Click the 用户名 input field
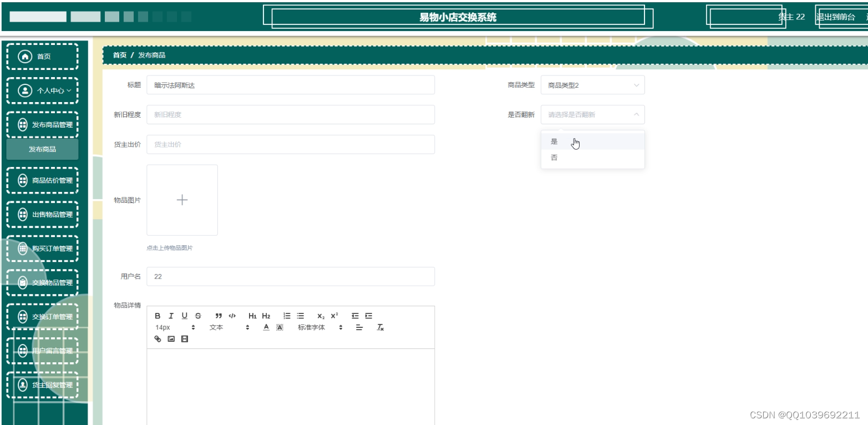 click(x=291, y=276)
